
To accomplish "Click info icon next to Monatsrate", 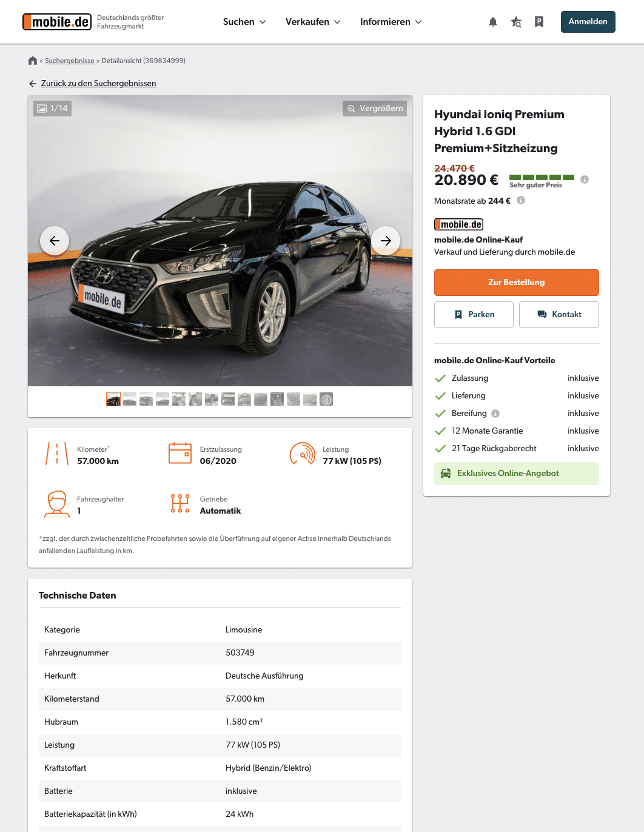I will click(521, 200).
